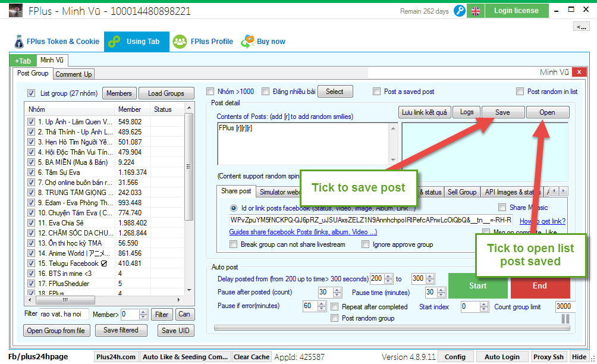The width and height of the screenshot is (597, 364).
Task: Click the pause icon below Count group limit
Action: point(565,319)
